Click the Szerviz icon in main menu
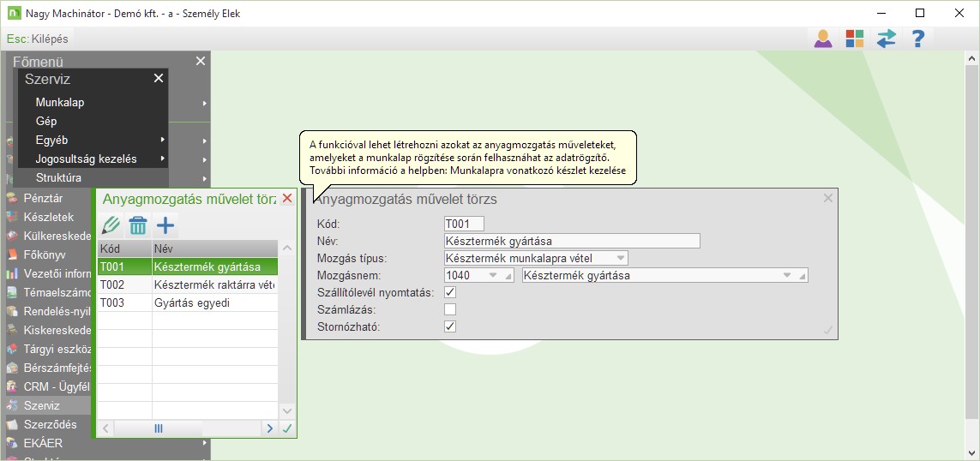980x461 pixels. (11, 405)
